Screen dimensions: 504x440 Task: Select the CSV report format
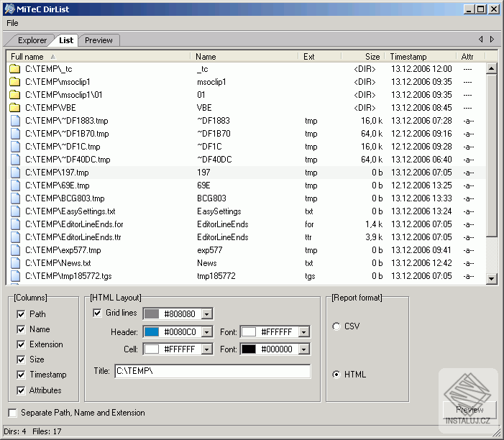pyautogui.click(x=336, y=326)
